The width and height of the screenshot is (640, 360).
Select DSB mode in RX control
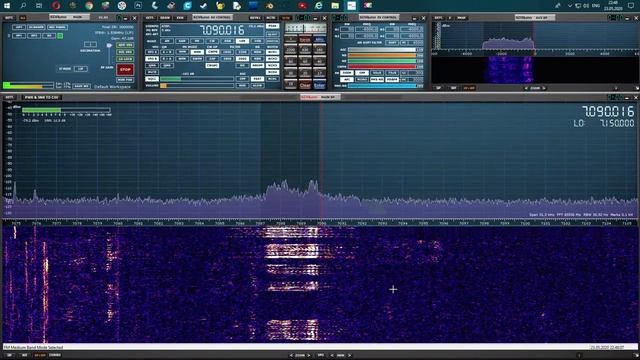(227, 41)
